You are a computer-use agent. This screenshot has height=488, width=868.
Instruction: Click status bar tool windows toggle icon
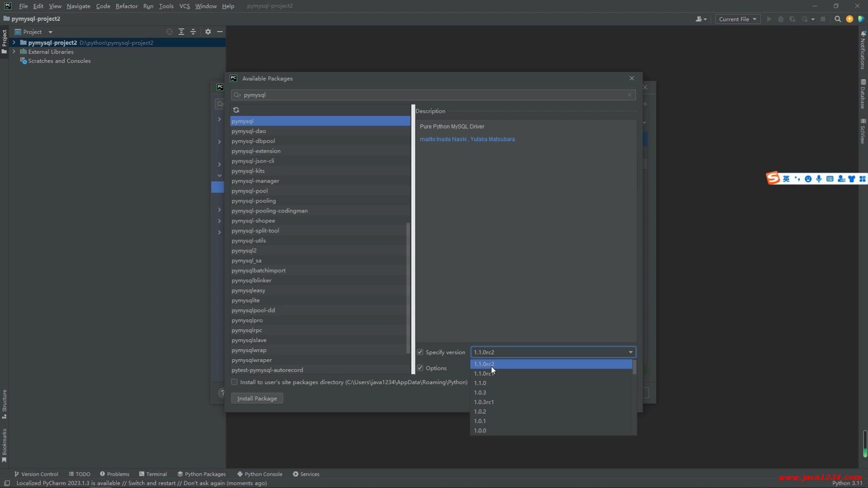7,483
